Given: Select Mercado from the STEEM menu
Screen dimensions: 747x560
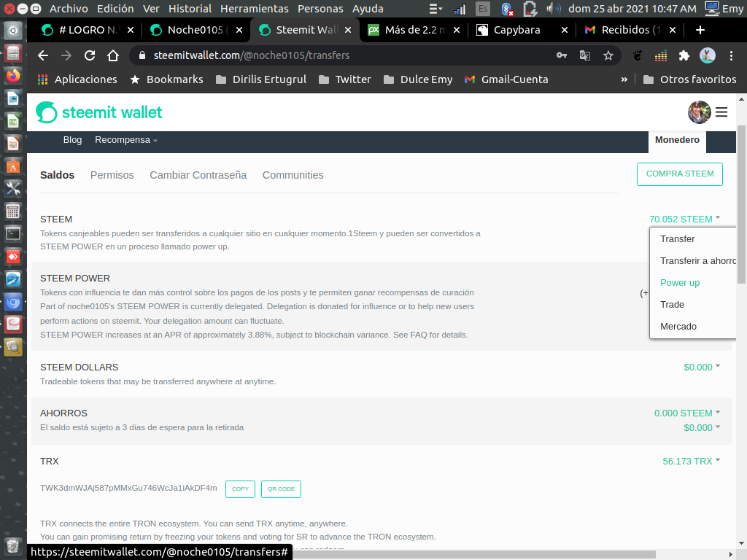Looking at the screenshot, I should point(678,327).
